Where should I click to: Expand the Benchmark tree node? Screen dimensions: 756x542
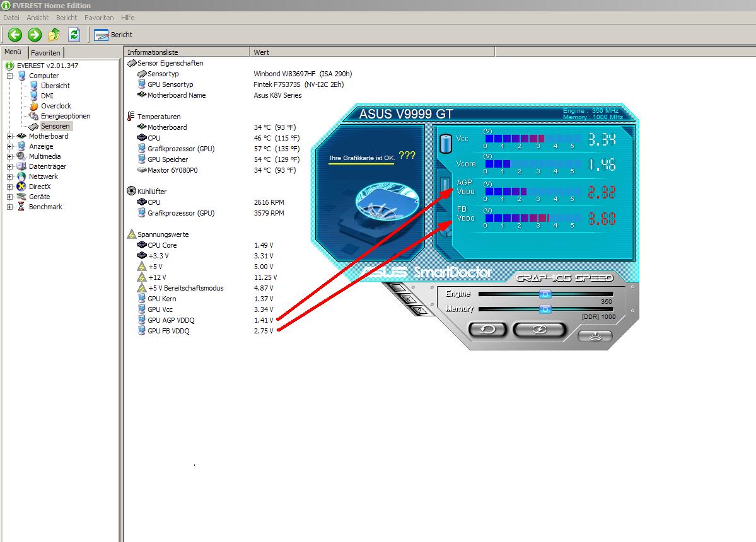click(x=9, y=207)
